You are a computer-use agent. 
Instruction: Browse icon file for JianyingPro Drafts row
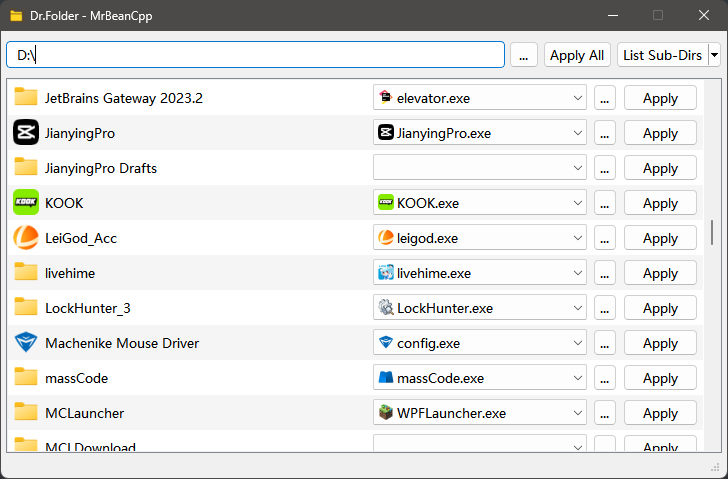click(x=604, y=168)
